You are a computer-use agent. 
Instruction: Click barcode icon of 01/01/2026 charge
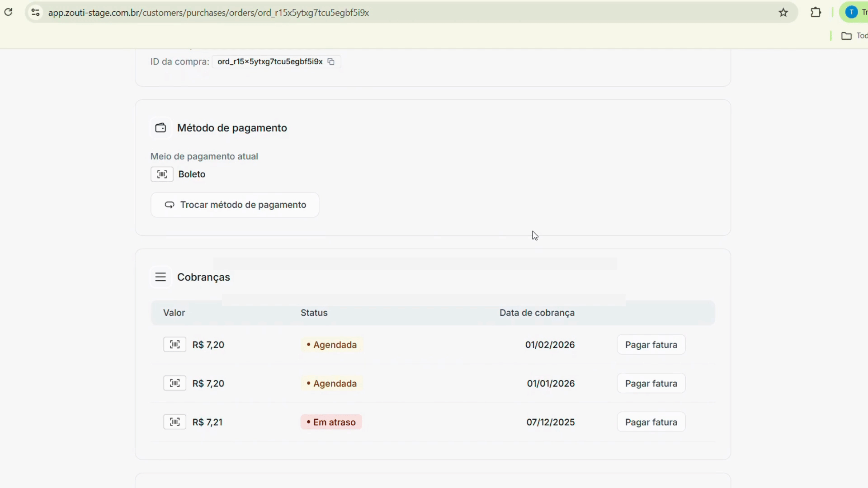pyautogui.click(x=175, y=384)
